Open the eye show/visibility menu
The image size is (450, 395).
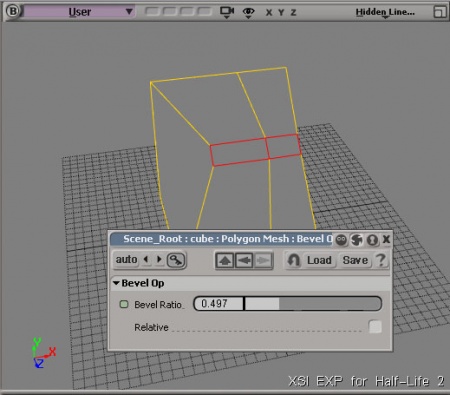[x=249, y=13]
